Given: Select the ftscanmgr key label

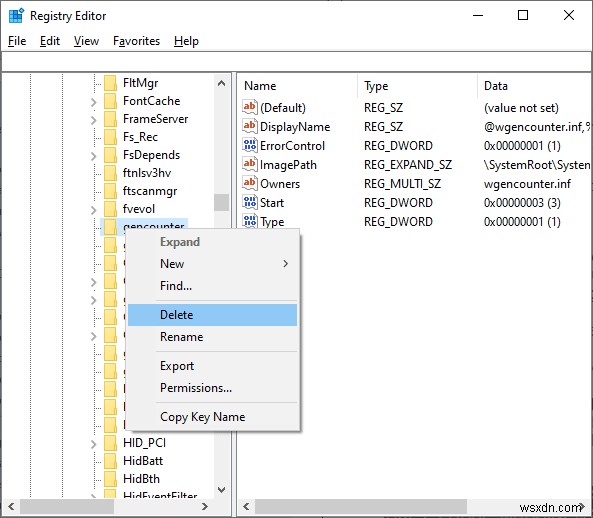Looking at the screenshot, I should (x=150, y=191).
